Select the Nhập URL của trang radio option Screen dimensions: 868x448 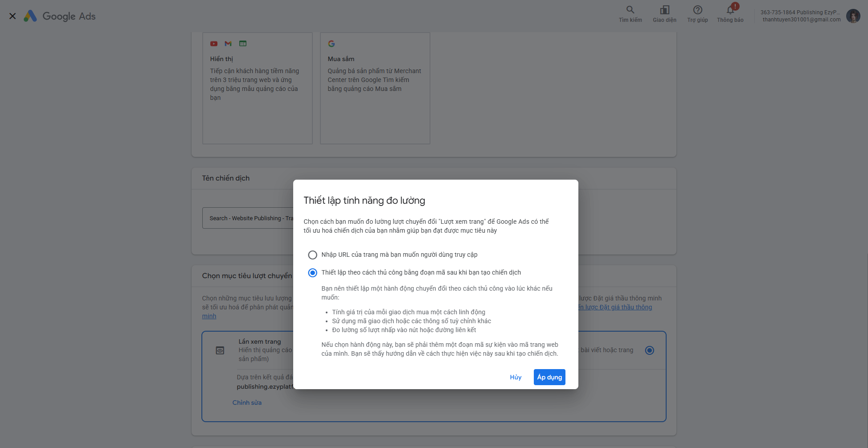pos(313,255)
